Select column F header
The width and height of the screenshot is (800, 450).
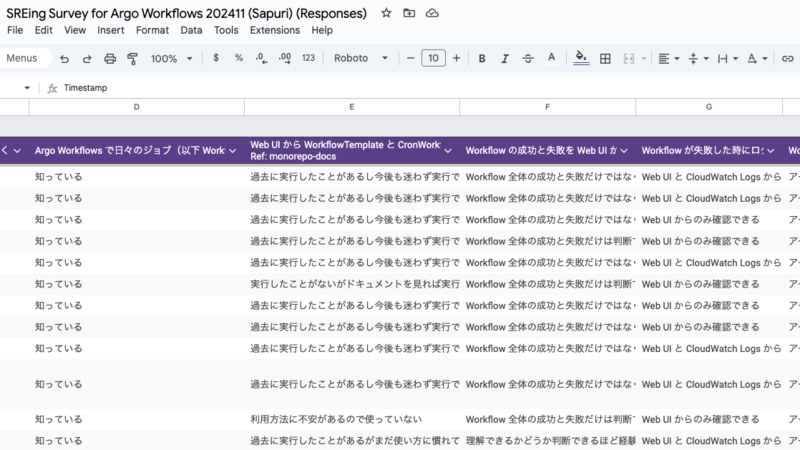coord(547,107)
